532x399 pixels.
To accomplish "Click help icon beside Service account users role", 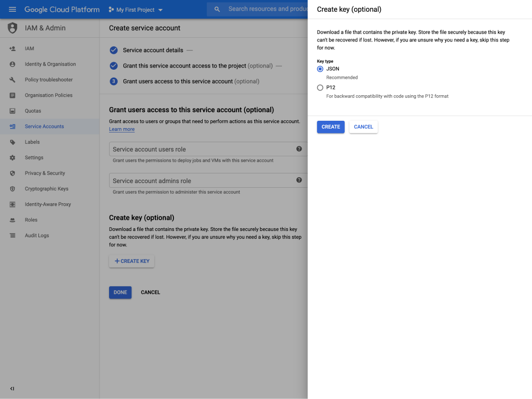I will coord(299,149).
